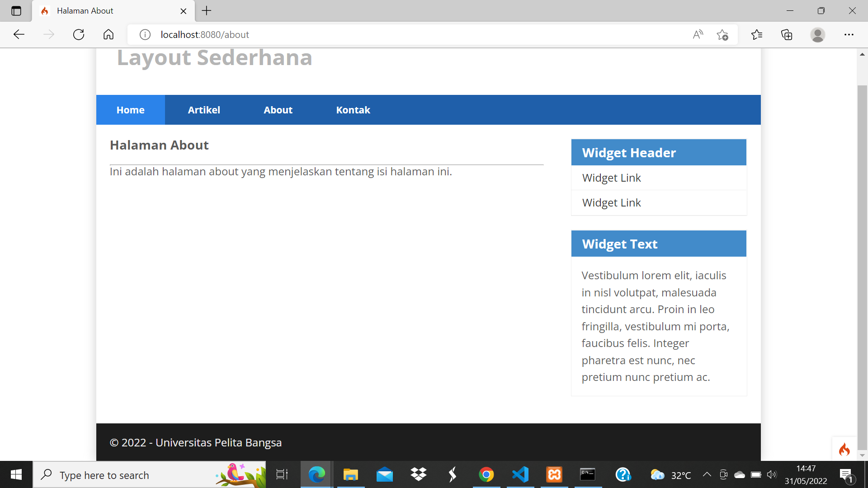Click the browser home icon
The height and width of the screenshot is (488, 868).
coord(108,35)
